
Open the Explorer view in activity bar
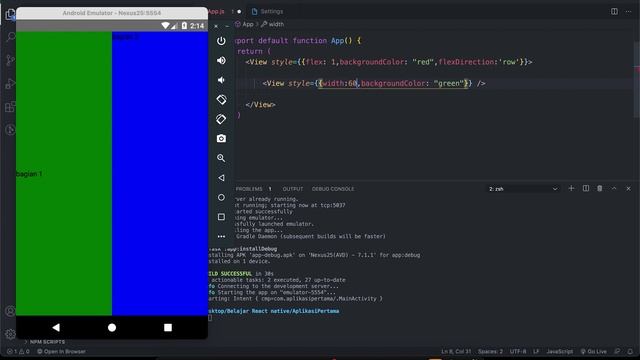click(10, 14)
